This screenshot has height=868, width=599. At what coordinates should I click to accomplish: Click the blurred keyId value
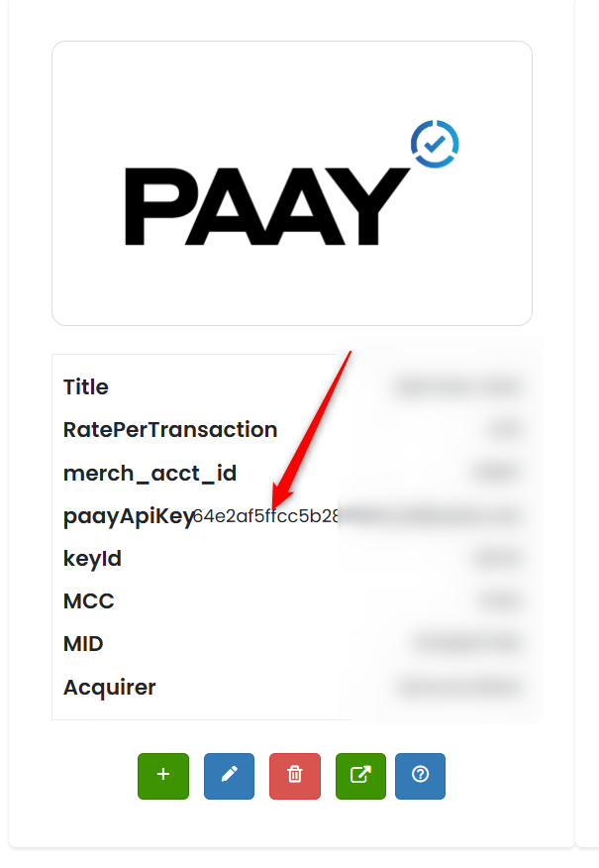[497, 559]
